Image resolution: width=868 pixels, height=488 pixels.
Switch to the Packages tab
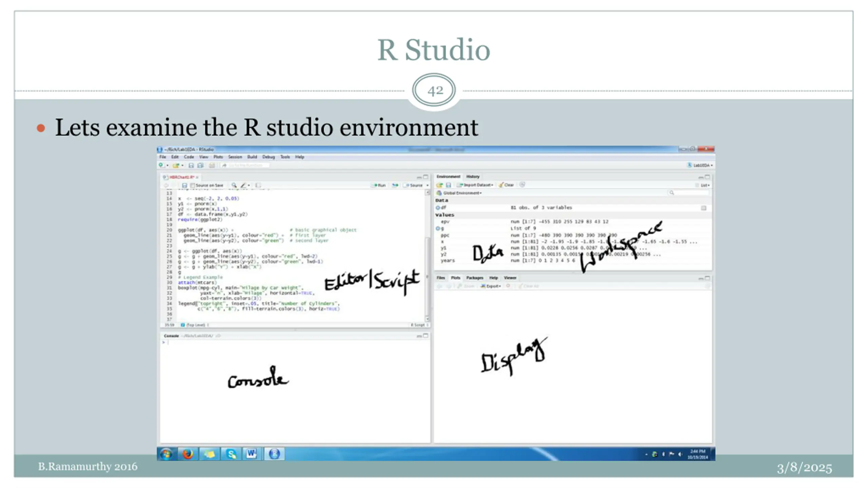pos(474,278)
